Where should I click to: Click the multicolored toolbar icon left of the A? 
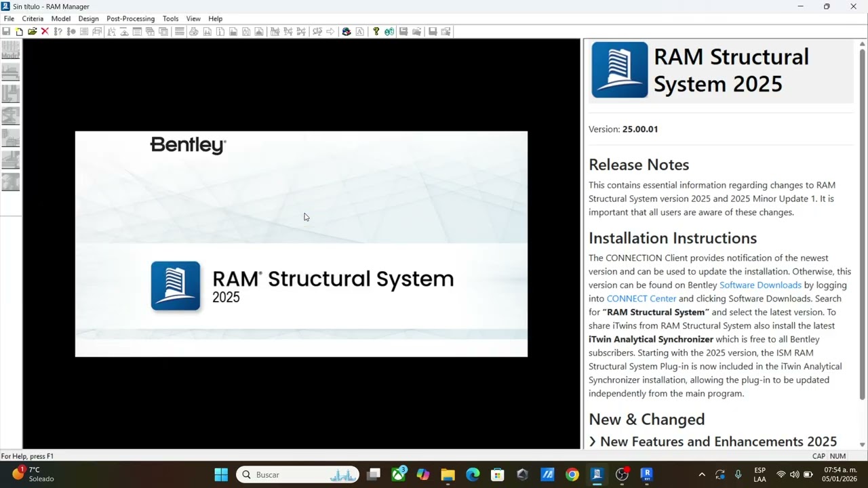[x=347, y=32]
